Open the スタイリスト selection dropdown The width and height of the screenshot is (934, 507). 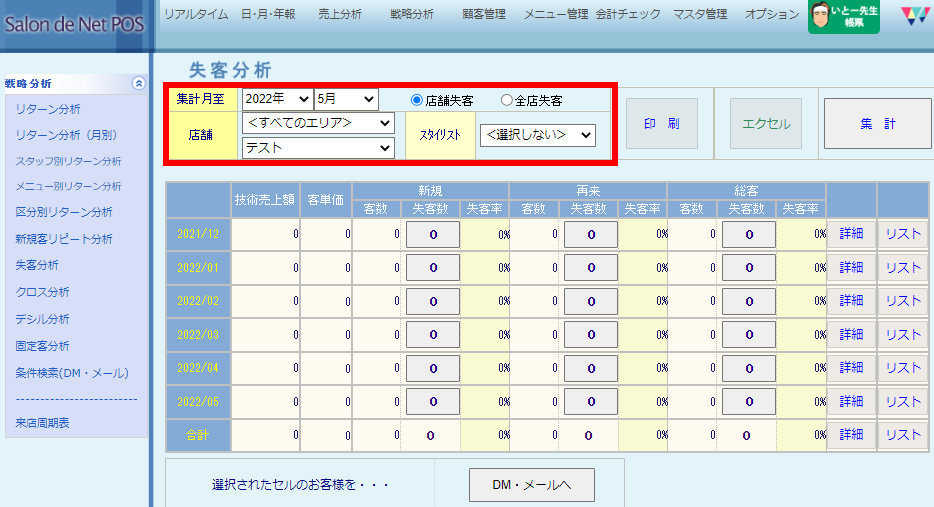537,134
